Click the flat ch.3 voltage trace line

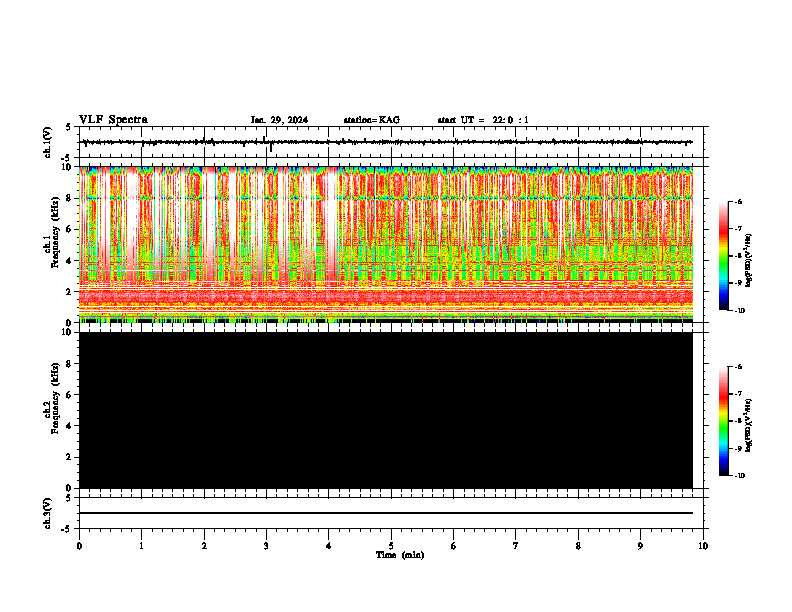386,513
